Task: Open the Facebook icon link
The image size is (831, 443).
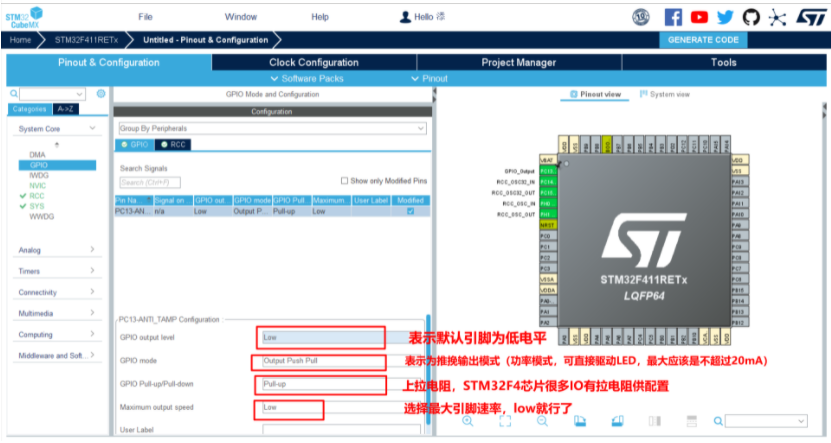Action: click(673, 17)
